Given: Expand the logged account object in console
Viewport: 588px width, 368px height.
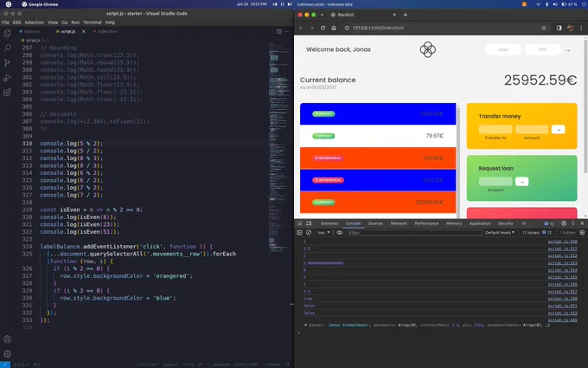Looking at the screenshot, I should pos(305,325).
